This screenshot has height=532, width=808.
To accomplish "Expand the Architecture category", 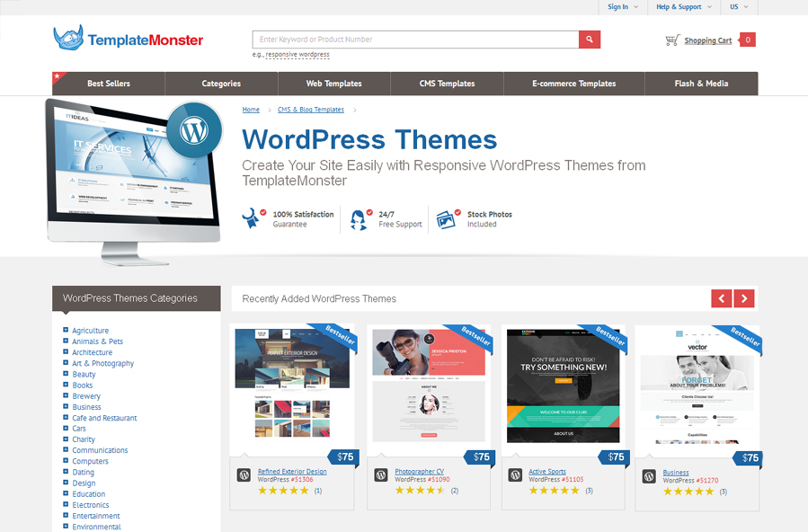I will (x=66, y=351).
